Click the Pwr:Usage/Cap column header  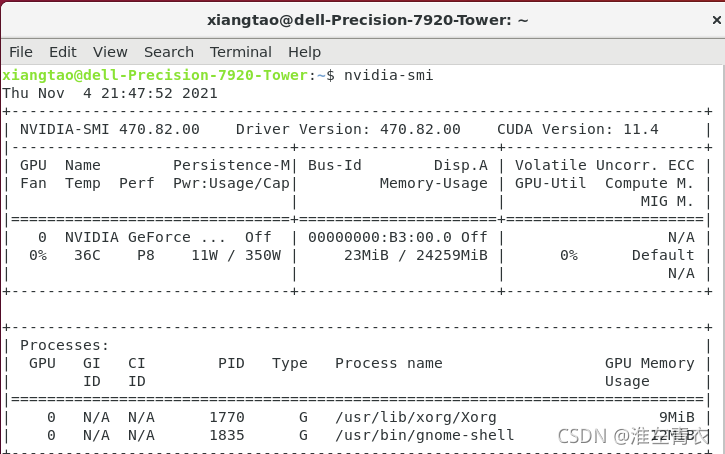coord(231,183)
